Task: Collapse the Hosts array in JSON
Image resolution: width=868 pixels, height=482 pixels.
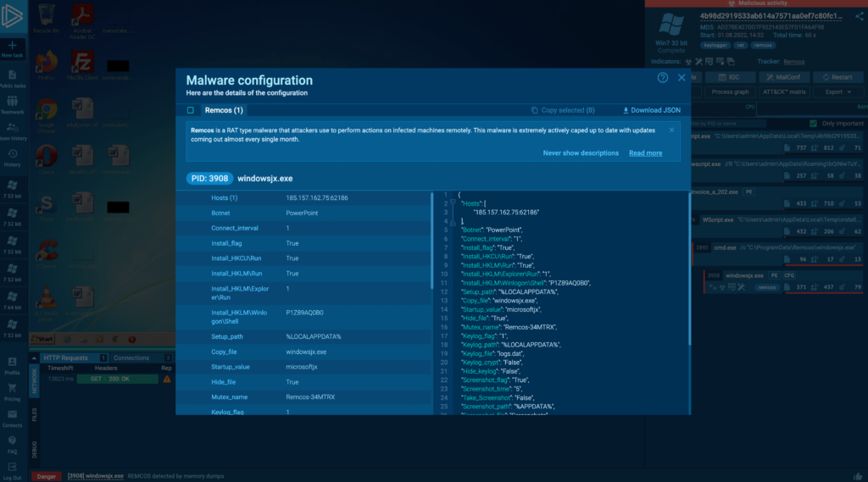Action: pyautogui.click(x=453, y=203)
